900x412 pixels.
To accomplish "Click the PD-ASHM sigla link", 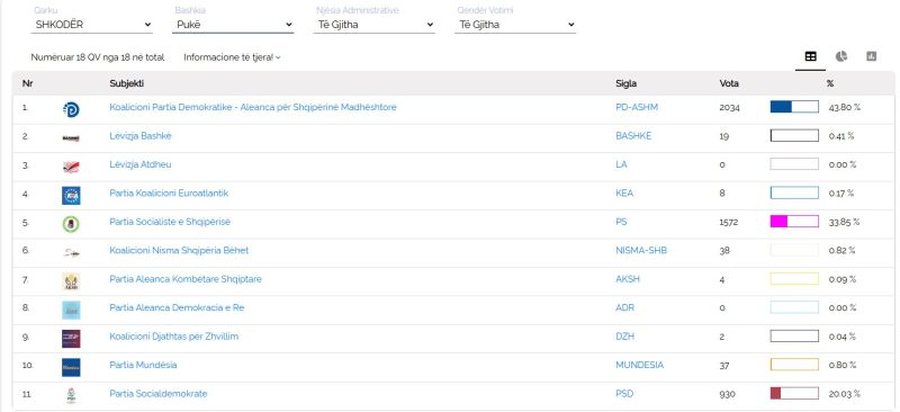I will (637, 107).
